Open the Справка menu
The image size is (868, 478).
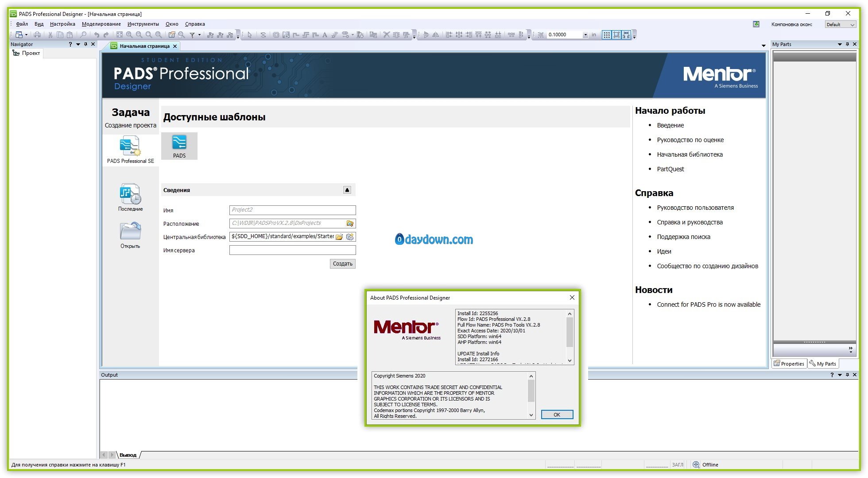(195, 24)
